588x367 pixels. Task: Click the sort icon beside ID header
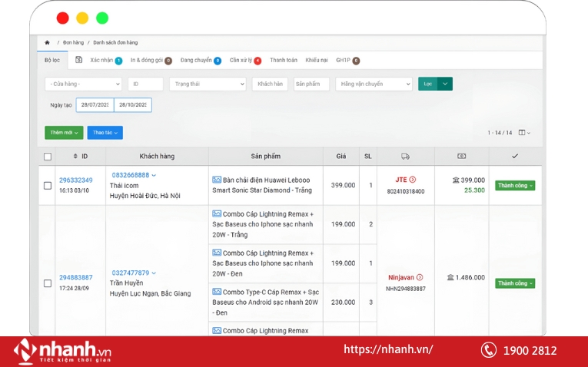pos(75,157)
